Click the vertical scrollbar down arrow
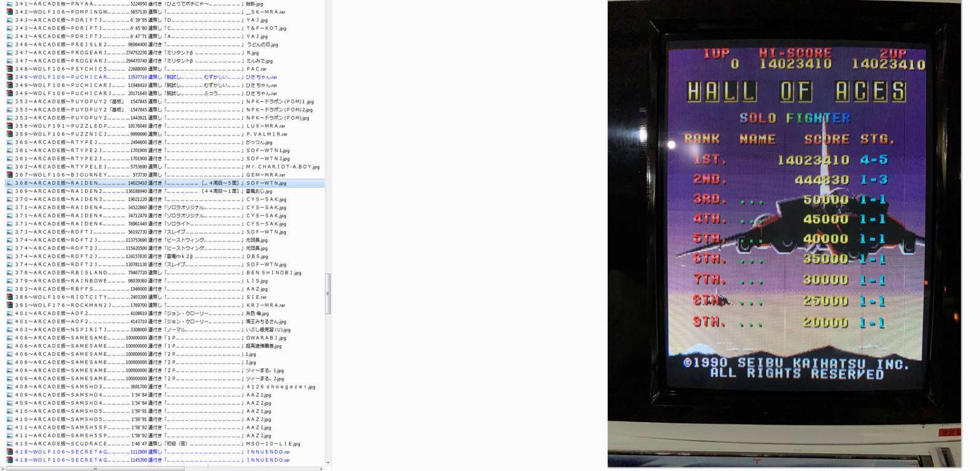 [x=328, y=463]
